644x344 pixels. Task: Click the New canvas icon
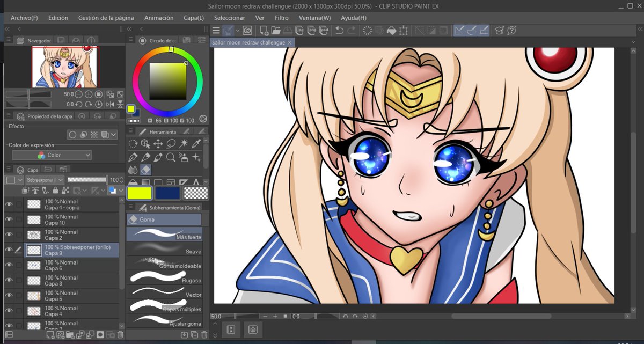pos(264,31)
